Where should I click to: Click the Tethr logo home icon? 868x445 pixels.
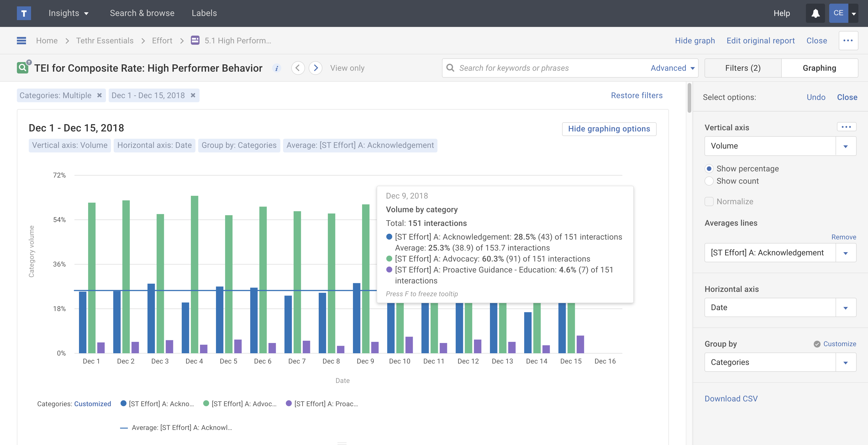(24, 13)
